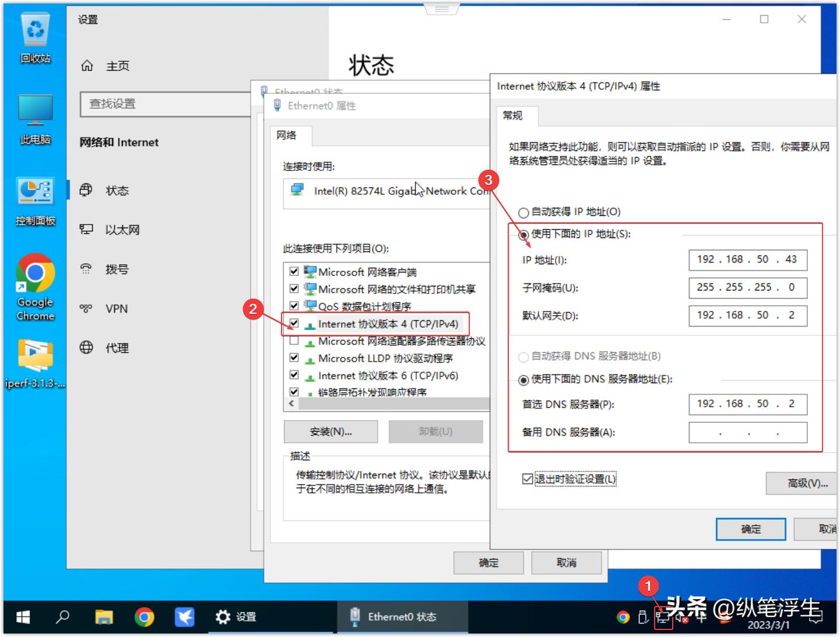Viewport: 840px width, 637px height.
Task: Open 状态 (Status) in the settings sidebar
Action: [118, 190]
